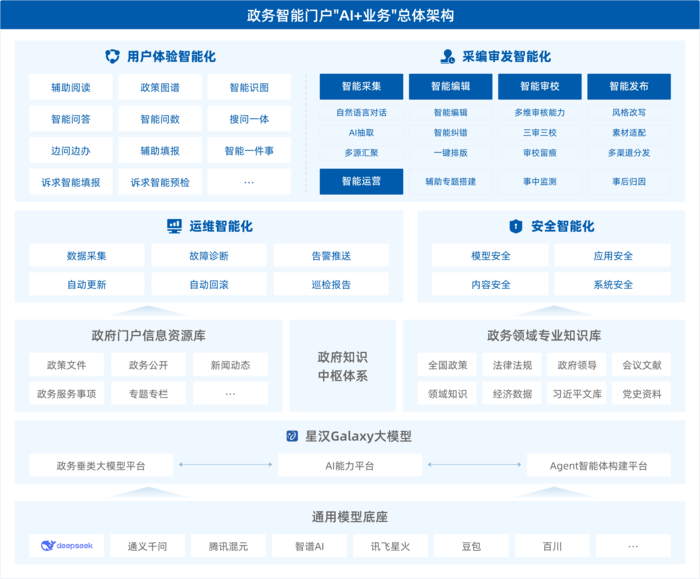This screenshot has height=579, width=700.
Task: Click the 讯飞星火 model tile
Action: coord(391,546)
